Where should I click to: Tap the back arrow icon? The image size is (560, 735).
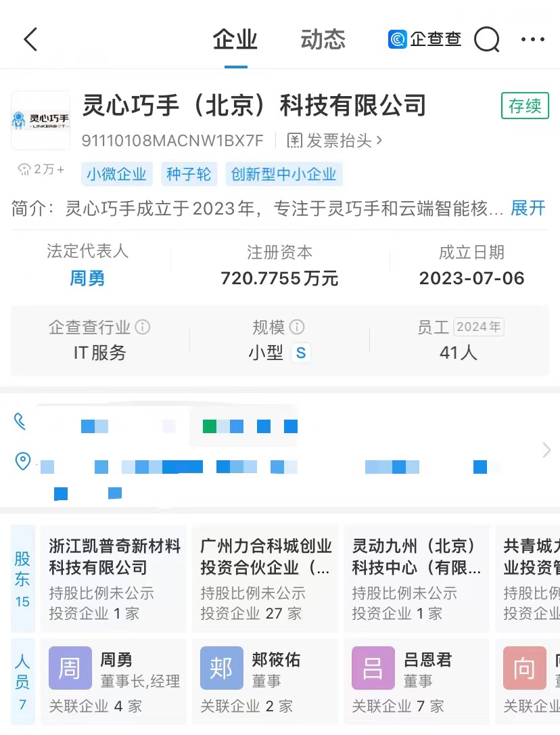pos(30,39)
